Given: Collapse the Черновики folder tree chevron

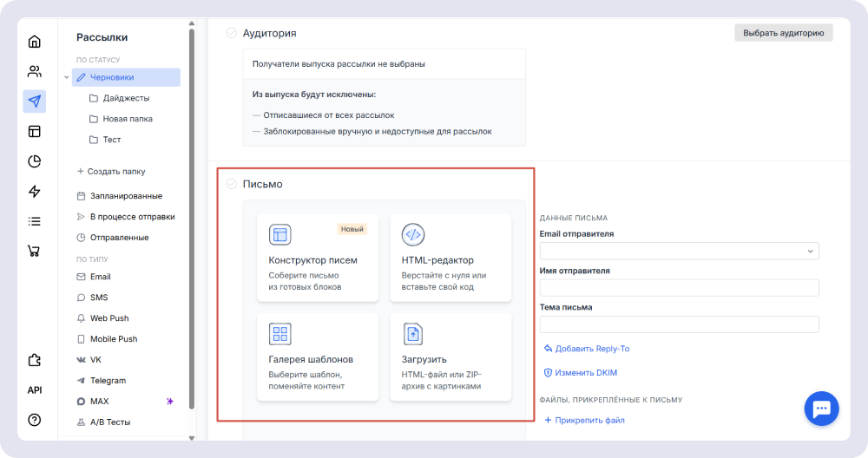Looking at the screenshot, I should tap(66, 77).
